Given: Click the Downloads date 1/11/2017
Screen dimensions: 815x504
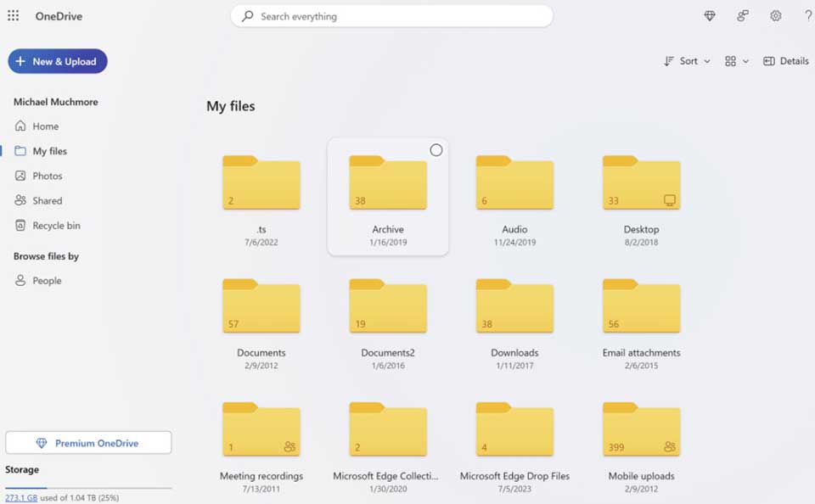Looking at the screenshot, I should point(514,366).
